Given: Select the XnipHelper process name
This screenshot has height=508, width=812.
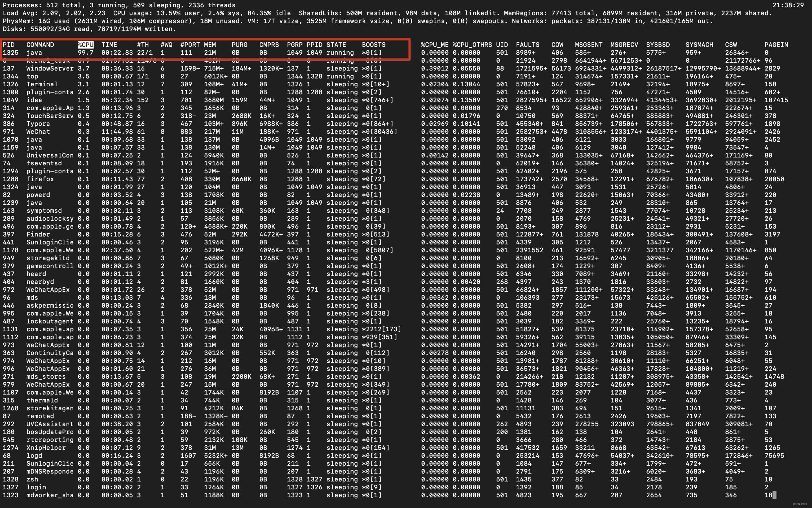Looking at the screenshot, I should click(x=46, y=448).
